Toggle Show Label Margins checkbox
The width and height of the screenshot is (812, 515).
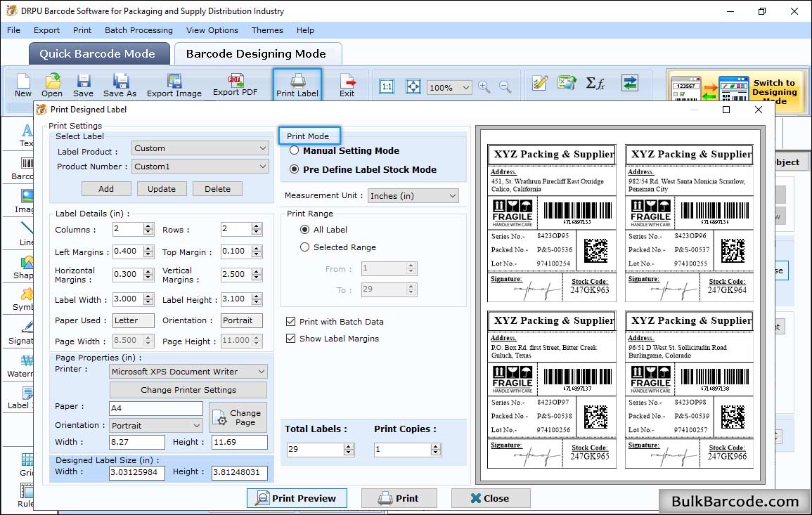291,339
